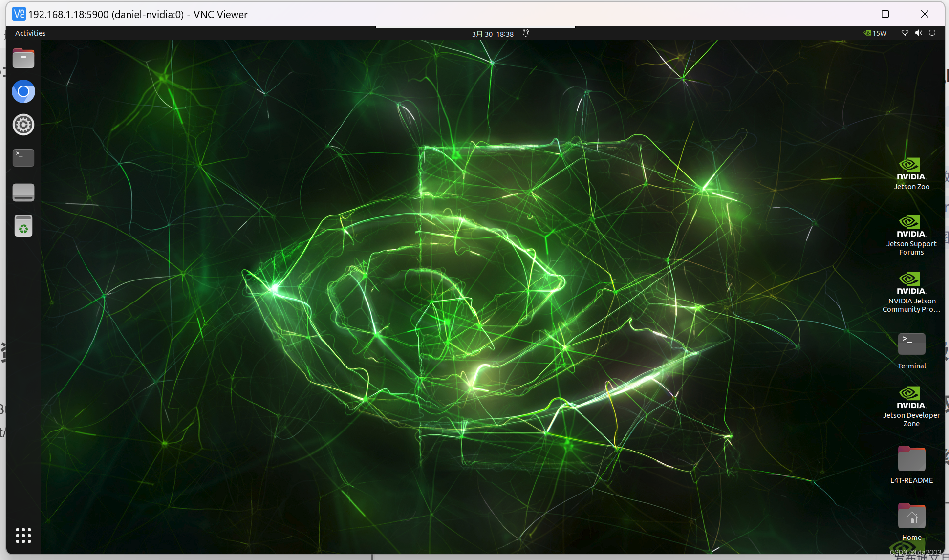
Task: Launch Chromium browser from the dock
Action: click(x=23, y=92)
